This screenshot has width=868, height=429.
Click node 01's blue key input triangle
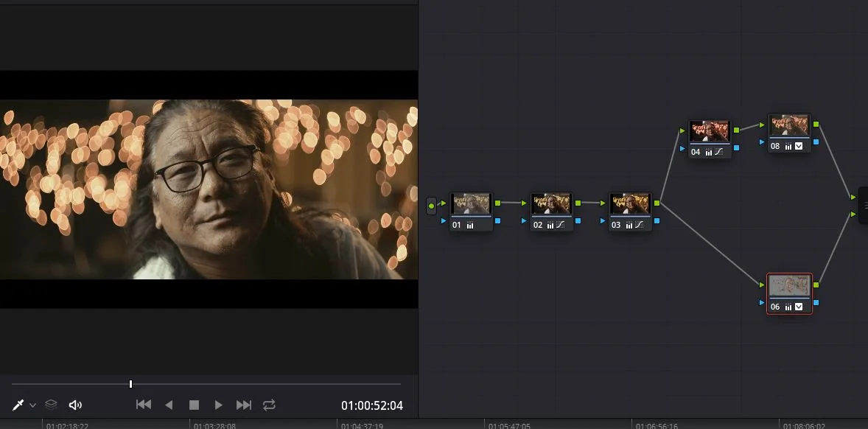point(444,221)
